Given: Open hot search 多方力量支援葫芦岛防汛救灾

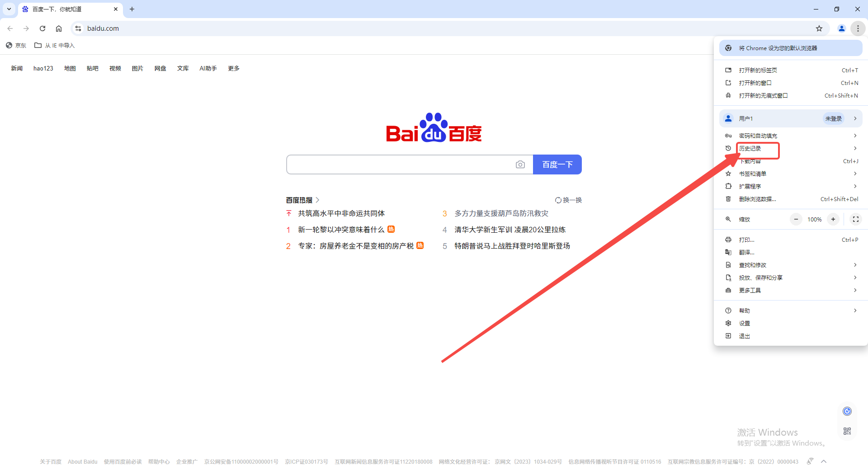Looking at the screenshot, I should coord(501,213).
